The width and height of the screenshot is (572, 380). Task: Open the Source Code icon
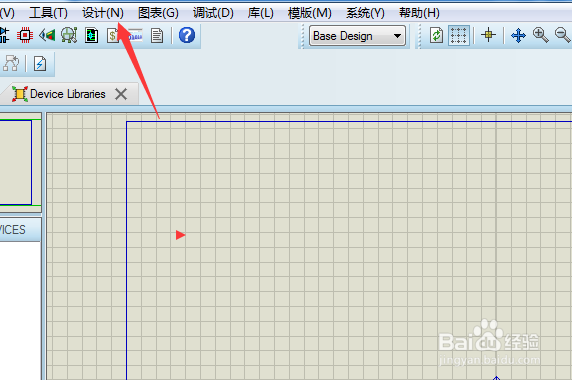[x=135, y=36]
